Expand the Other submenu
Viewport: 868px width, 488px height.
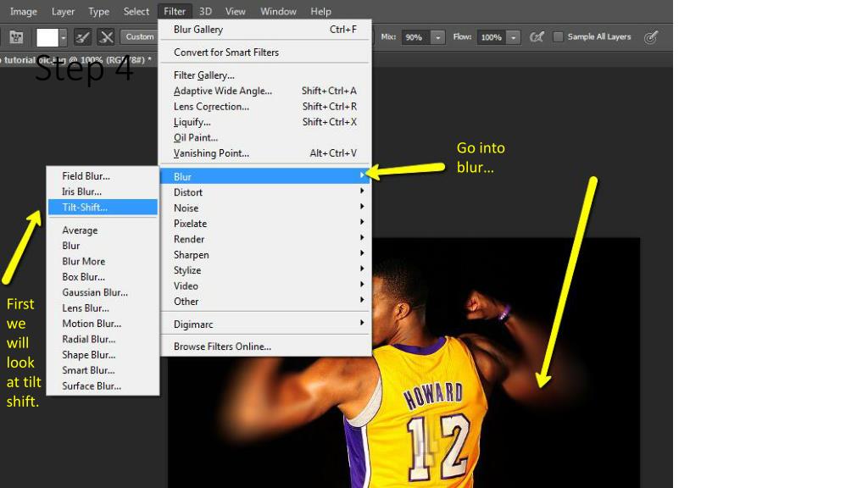coord(265,302)
